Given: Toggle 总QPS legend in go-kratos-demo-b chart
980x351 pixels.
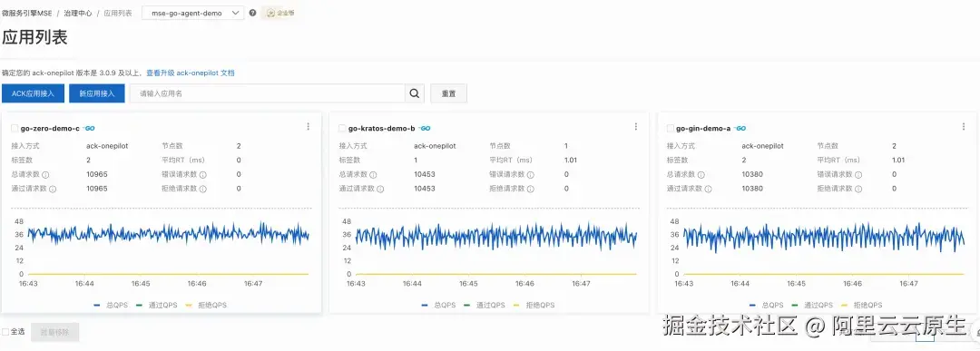Looking at the screenshot, I should [438, 305].
